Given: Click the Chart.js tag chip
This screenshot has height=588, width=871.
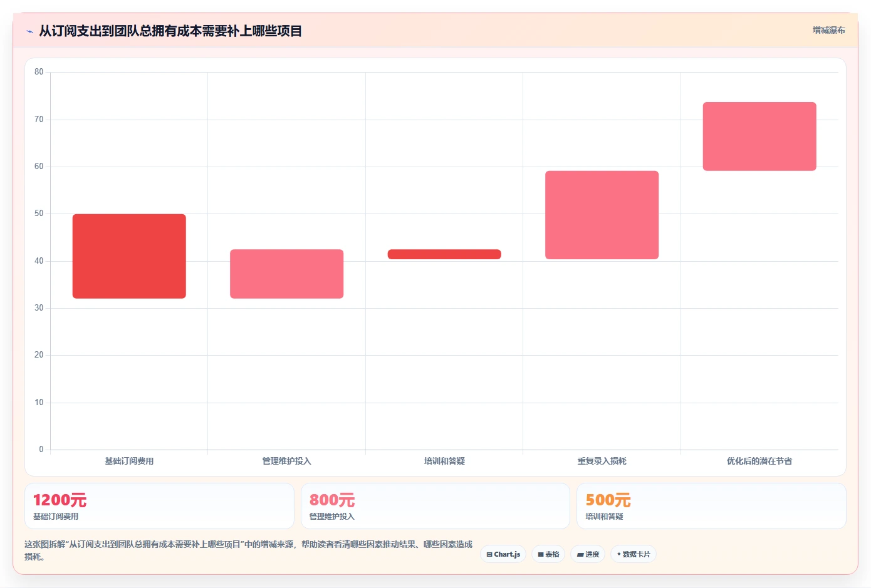Looking at the screenshot, I should click(x=503, y=554).
